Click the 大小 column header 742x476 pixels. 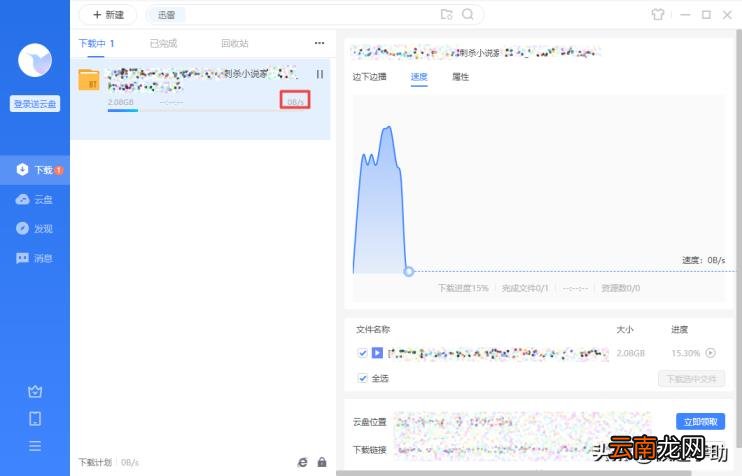[x=625, y=329]
